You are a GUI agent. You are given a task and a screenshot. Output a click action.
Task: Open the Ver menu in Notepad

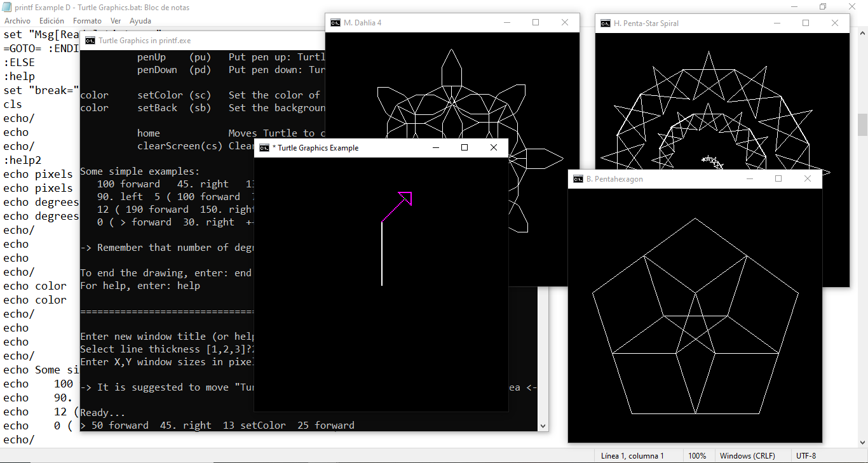click(x=116, y=21)
